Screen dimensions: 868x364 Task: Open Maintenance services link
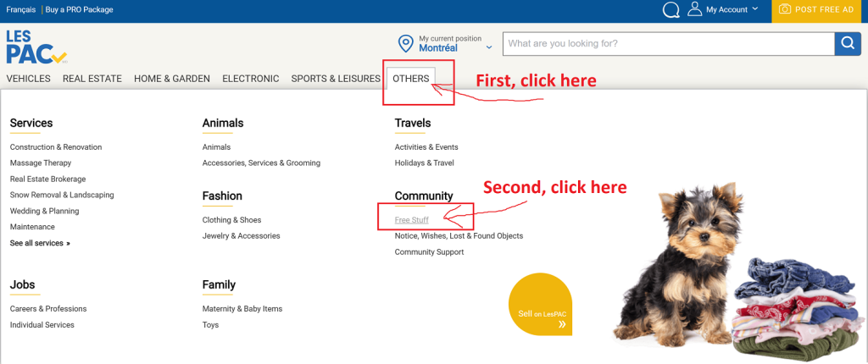[x=32, y=227]
